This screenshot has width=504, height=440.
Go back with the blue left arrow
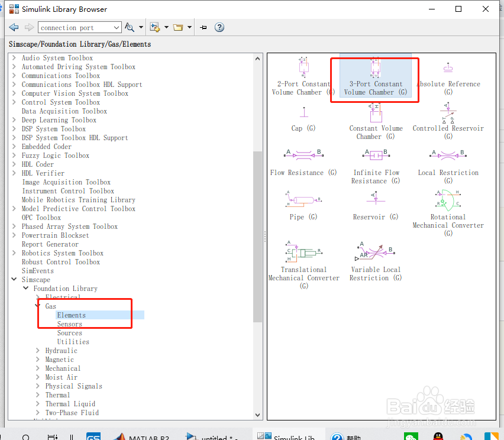pyautogui.click(x=14, y=27)
